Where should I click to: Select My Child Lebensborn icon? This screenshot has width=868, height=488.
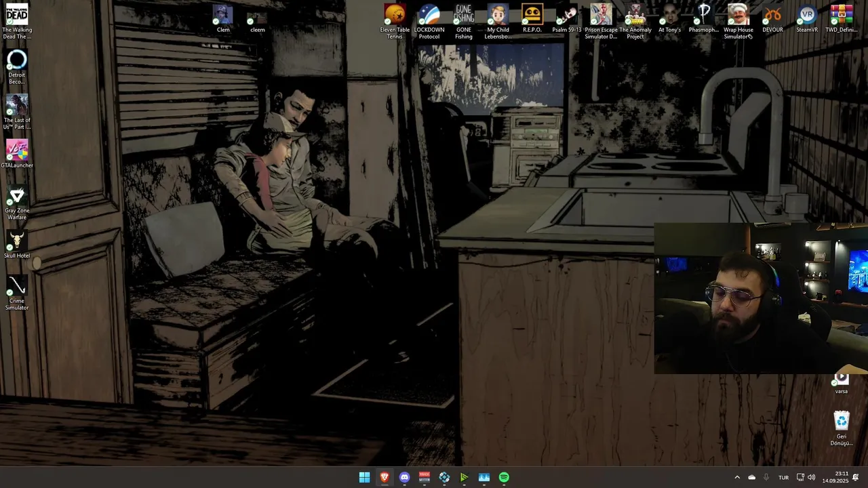(x=498, y=21)
